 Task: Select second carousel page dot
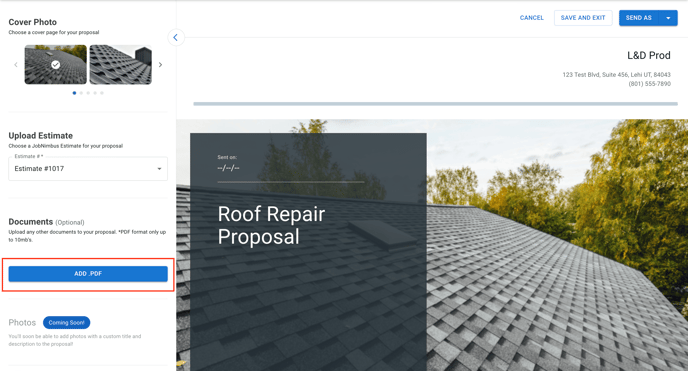pyautogui.click(x=81, y=93)
